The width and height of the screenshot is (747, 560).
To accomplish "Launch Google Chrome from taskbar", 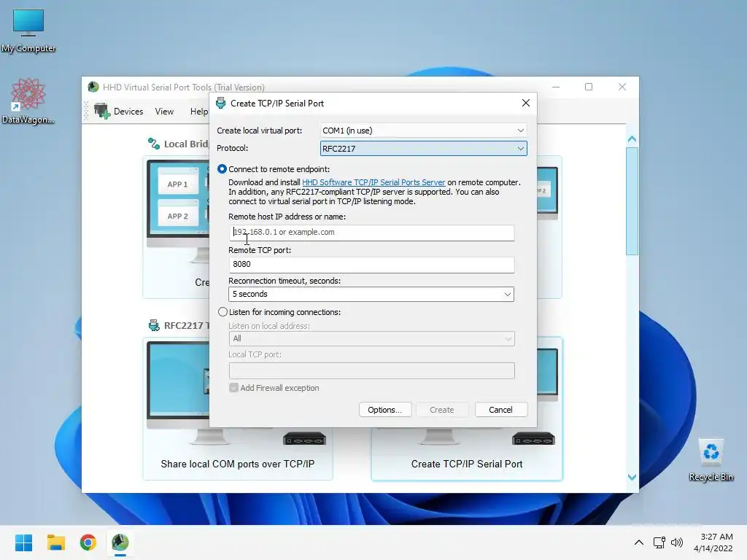I will click(x=88, y=542).
